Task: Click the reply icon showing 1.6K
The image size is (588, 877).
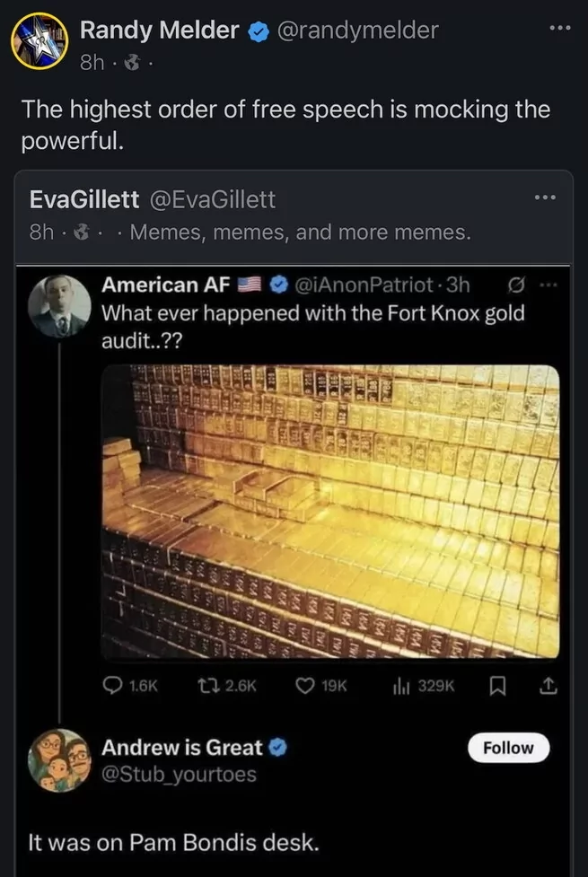Action: pyautogui.click(x=114, y=685)
